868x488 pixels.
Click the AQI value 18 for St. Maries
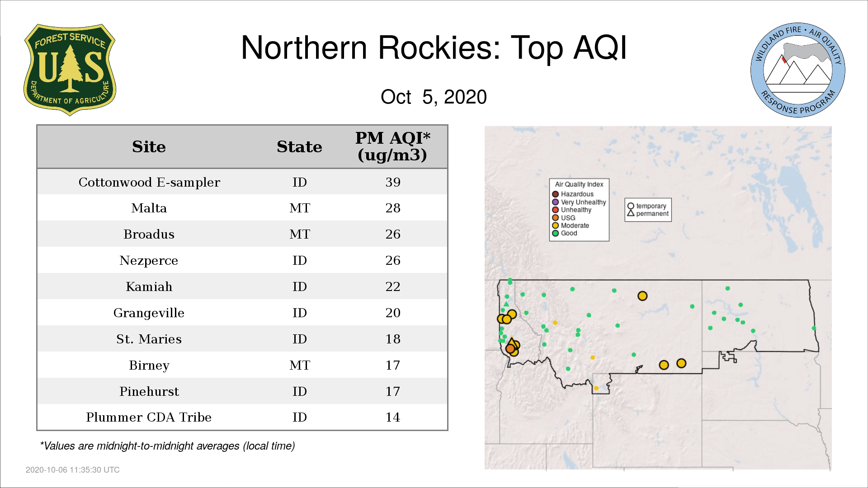(x=393, y=339)
